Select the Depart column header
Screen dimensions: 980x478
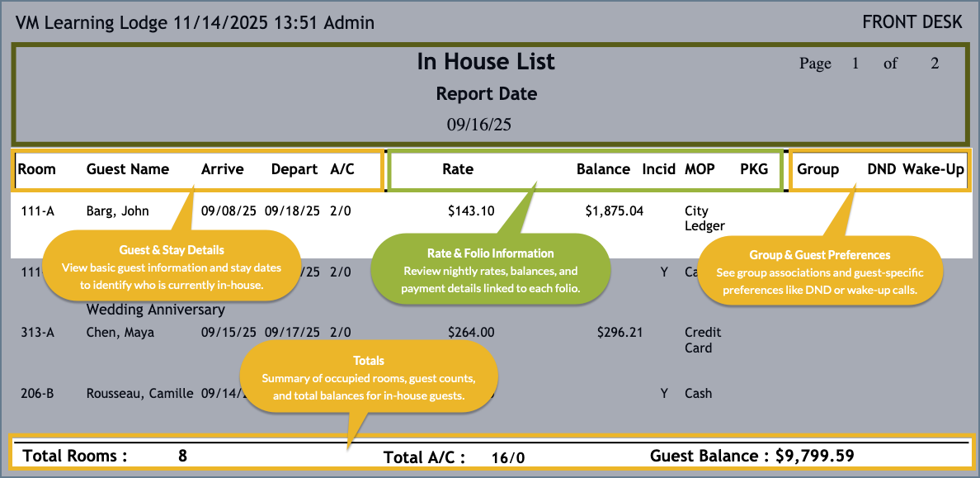coord(294,169)
